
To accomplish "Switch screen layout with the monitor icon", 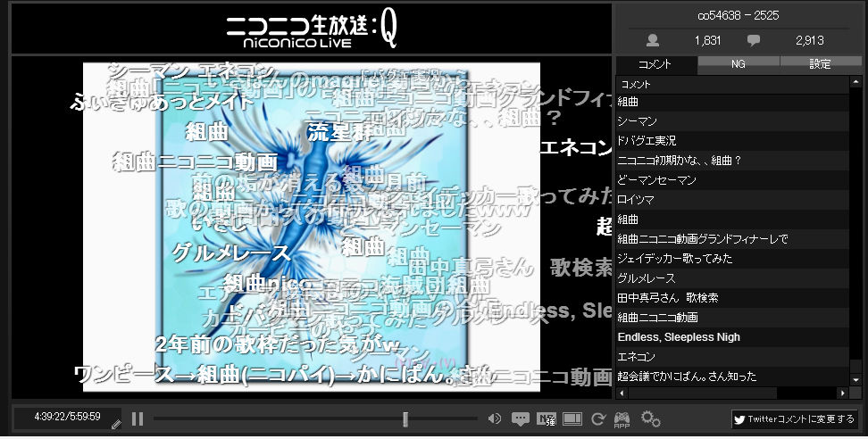I will tap(572, 419).
